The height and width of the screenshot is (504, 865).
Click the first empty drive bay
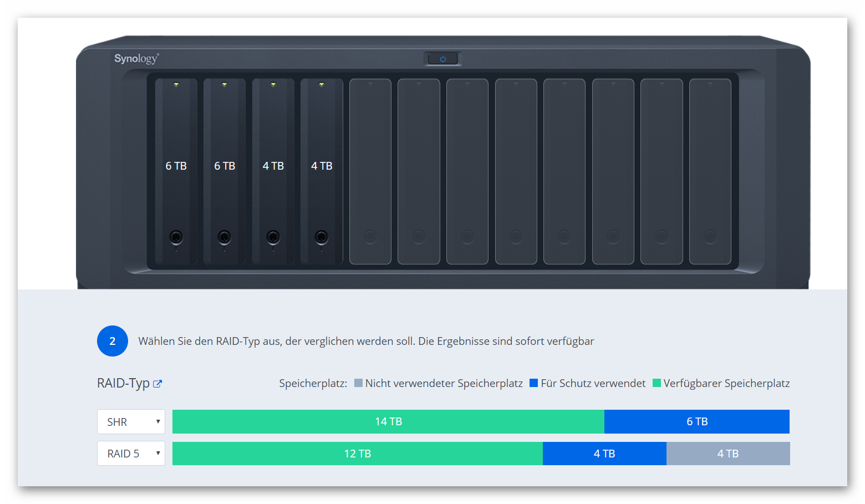click(x=370, y=171)
